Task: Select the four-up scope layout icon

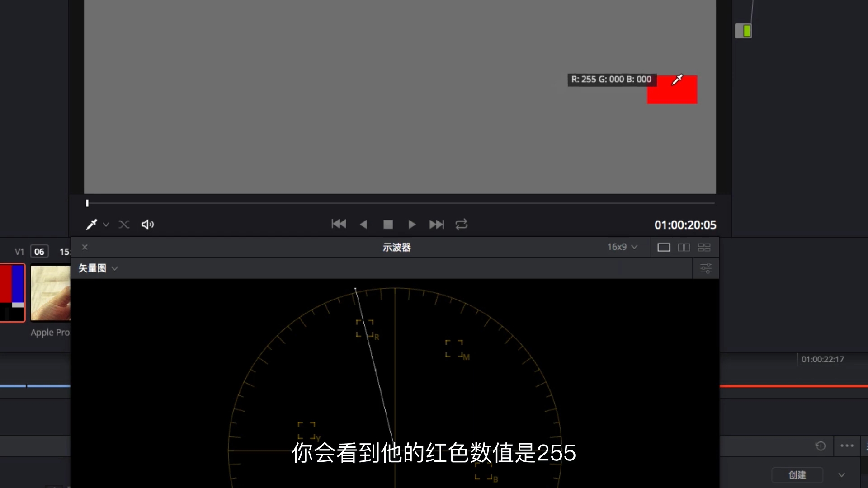Action: pos(704,247)
